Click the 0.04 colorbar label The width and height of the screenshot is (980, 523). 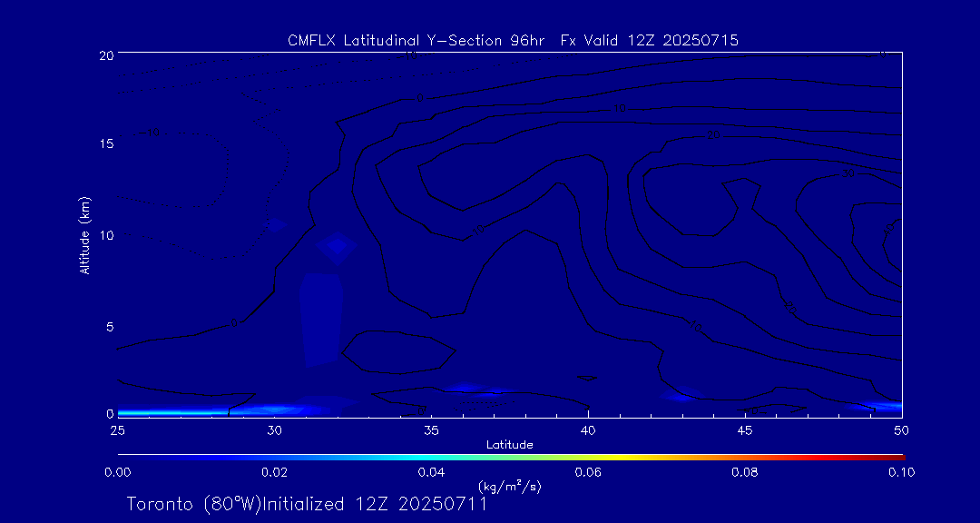click(x=431, y=472)
